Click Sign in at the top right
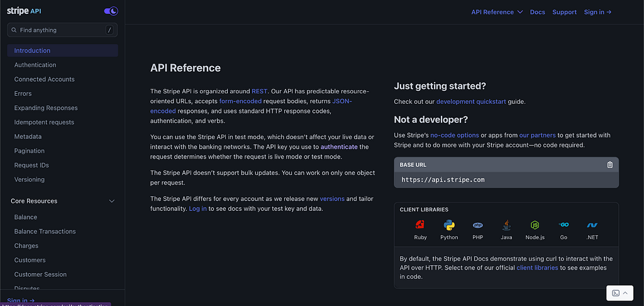Image resolution: width=644 pixels, height=306 pixels. tap(598, 12)
